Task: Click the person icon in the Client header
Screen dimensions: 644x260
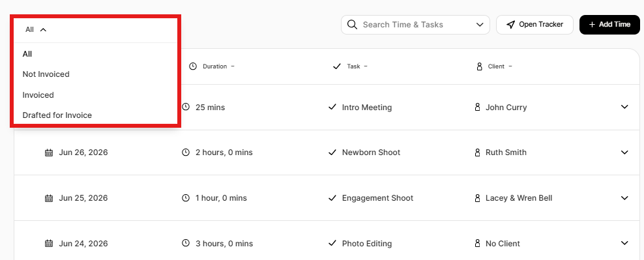Action: tap(479, 66)
